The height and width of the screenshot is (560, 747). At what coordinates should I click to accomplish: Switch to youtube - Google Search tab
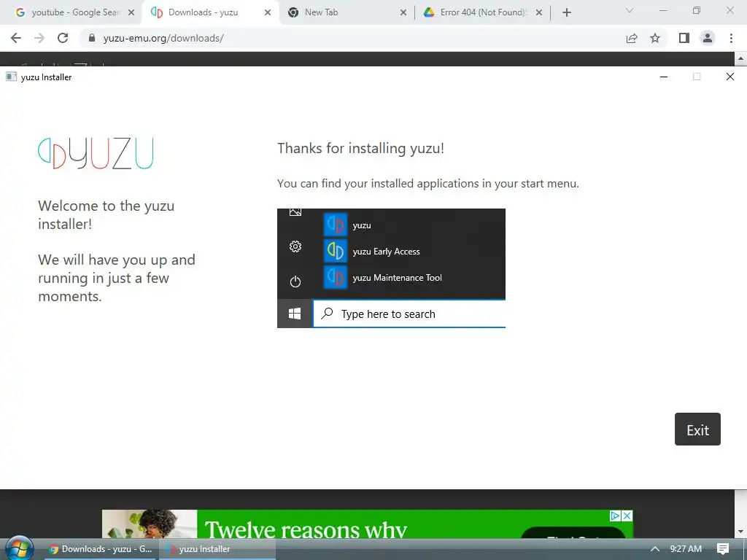(71, 12)
